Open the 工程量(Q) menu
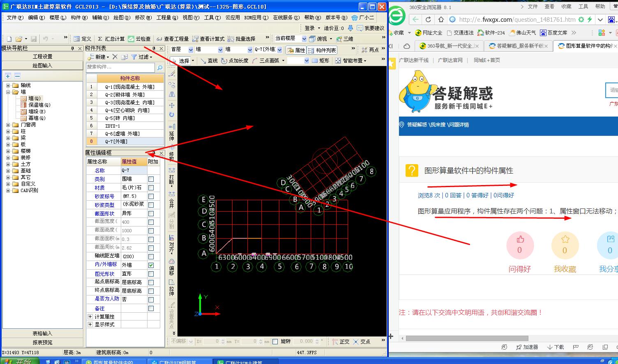618x364 pixels. pyautogui.click(x=167, y=18)
